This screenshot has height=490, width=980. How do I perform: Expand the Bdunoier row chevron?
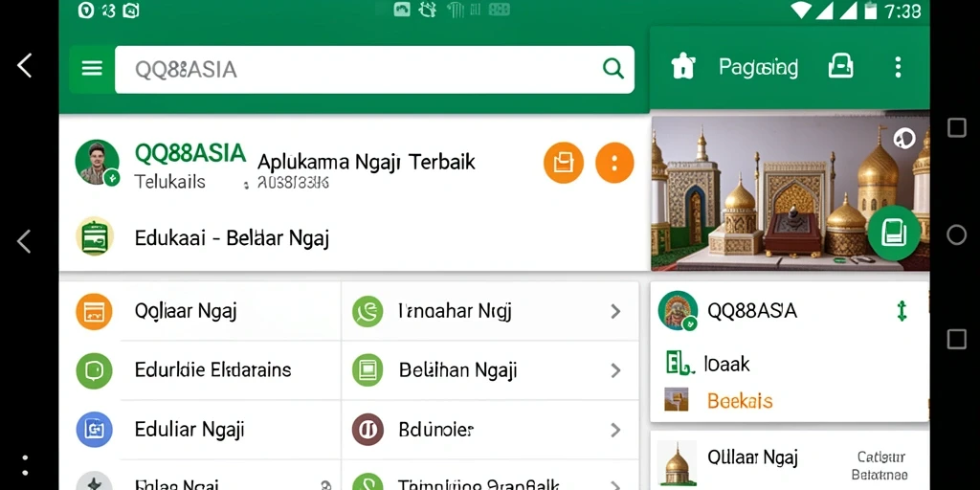pyautogui.click(x=615, y=430)
